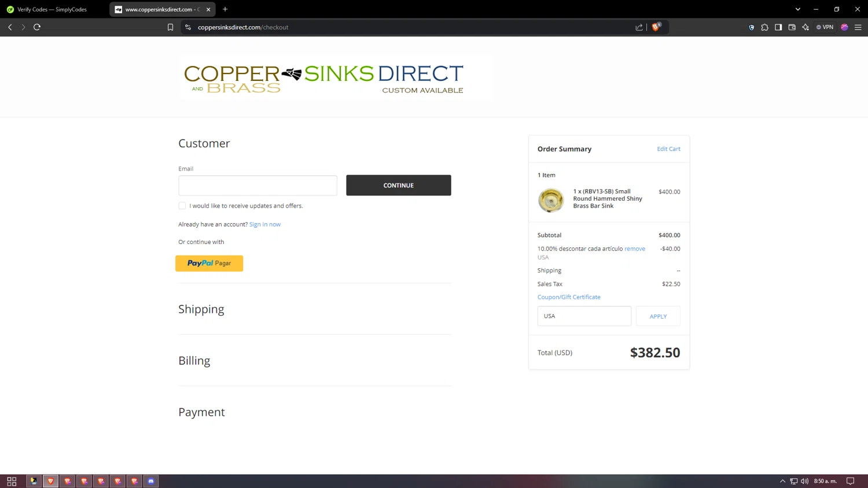Reload the checkout page

pos(37,27)
